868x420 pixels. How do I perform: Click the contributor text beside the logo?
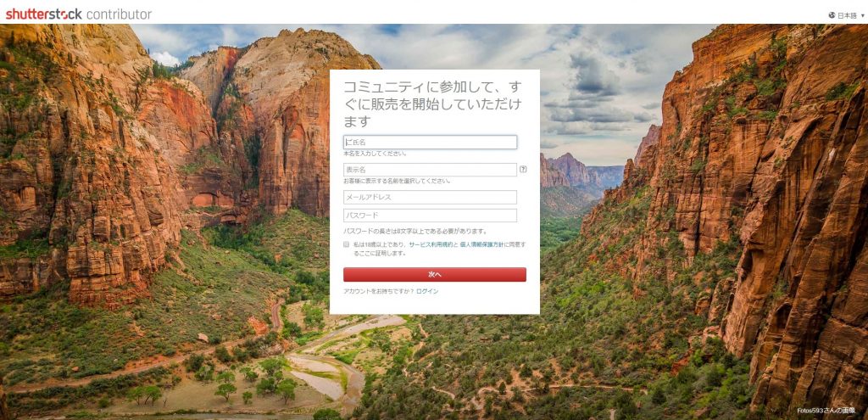[x=119, y=14]
